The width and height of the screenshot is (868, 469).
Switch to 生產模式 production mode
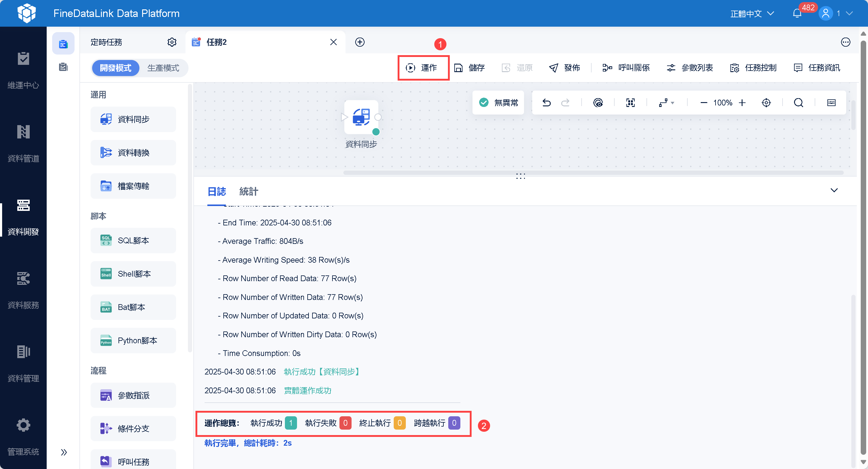tap(163, 68)
